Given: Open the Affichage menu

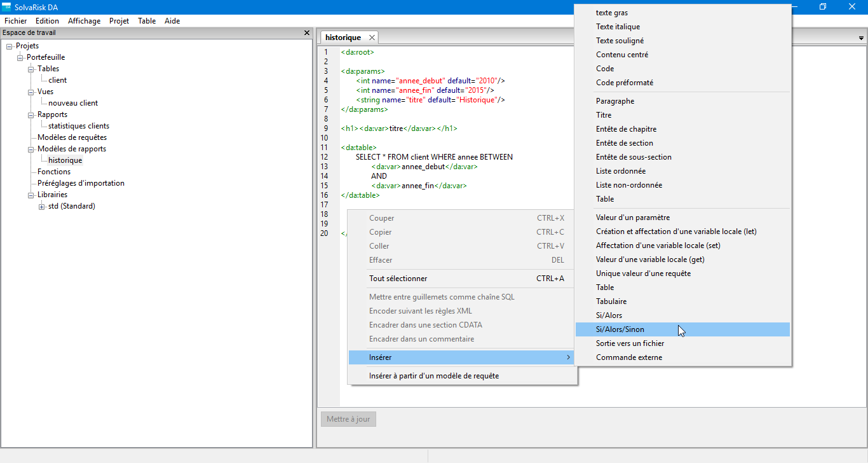Looking at the screenshot, I should [x=84, y=21].
